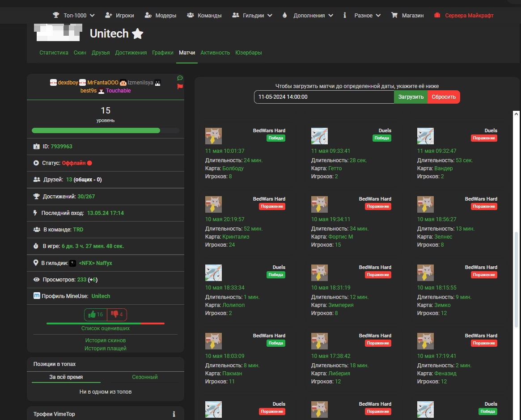Click the green chat bubble icon

point(180,78)
